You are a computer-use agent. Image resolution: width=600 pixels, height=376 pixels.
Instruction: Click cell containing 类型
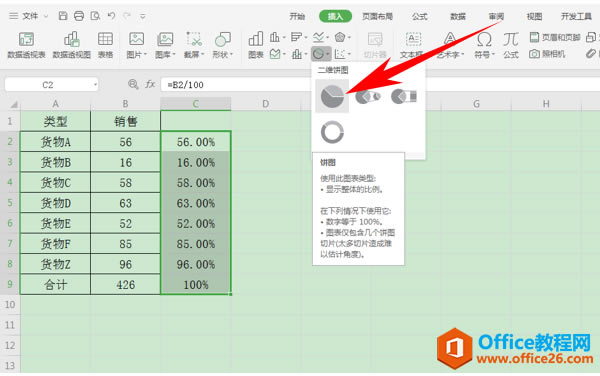[55, 121]
